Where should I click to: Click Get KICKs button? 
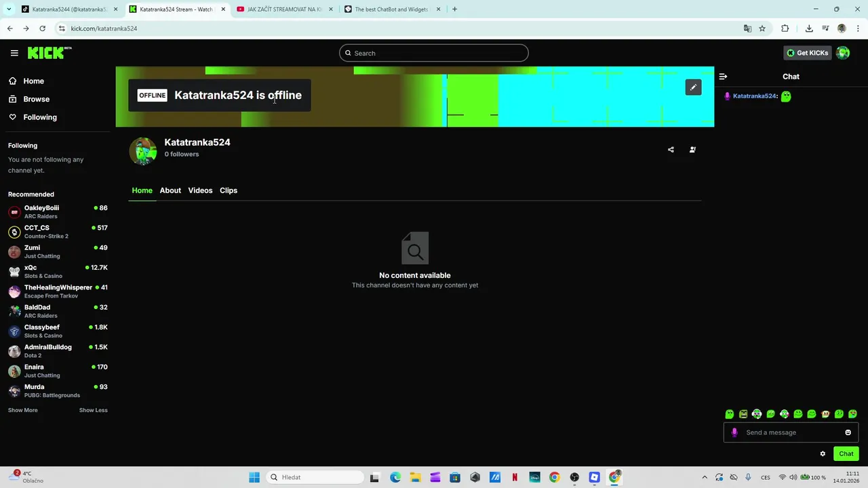(x=807, y=53)
